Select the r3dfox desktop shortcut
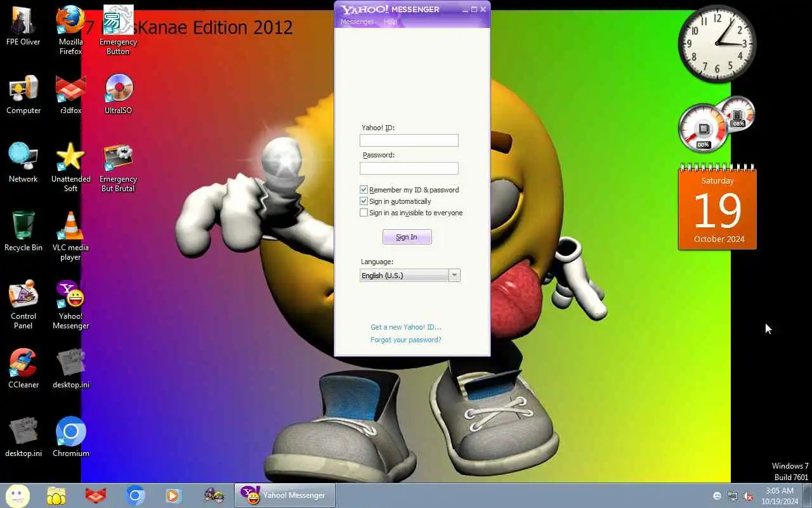The image size is (812, 508). pos(70,95)
